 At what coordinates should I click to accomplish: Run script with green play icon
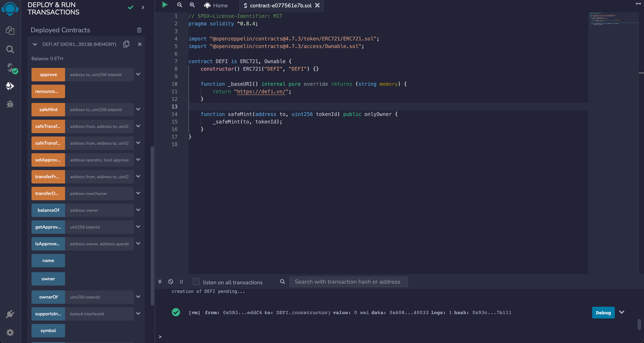coord(165,5)
